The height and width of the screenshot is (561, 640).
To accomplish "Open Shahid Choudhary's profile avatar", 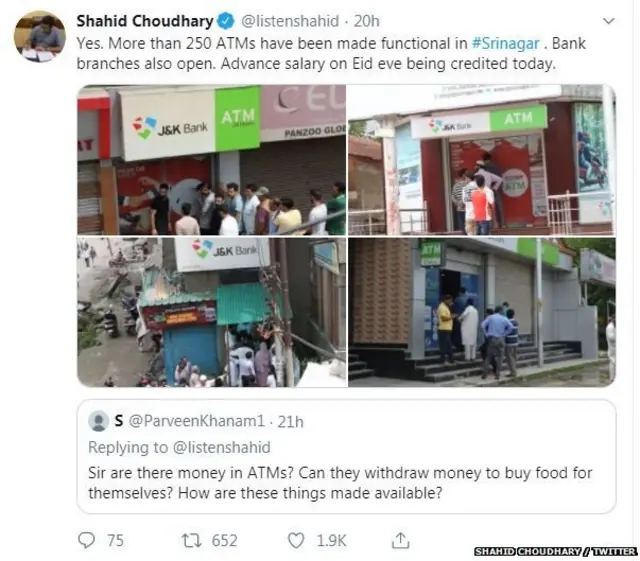I will coord(40,36).
